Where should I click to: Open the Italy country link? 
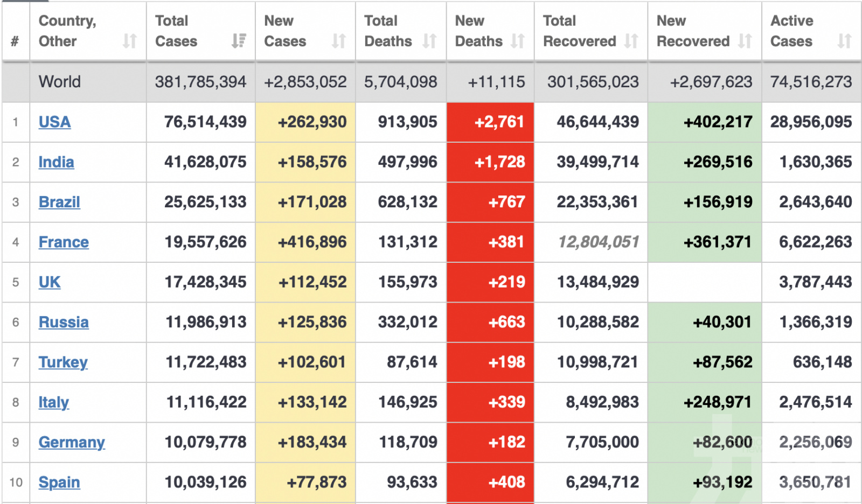click(54, 402)
